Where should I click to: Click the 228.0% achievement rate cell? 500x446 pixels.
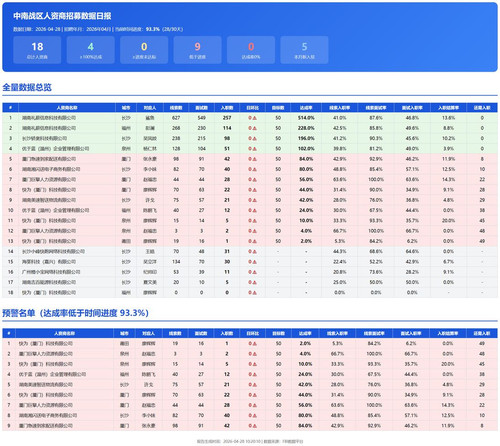coord(306,128)
